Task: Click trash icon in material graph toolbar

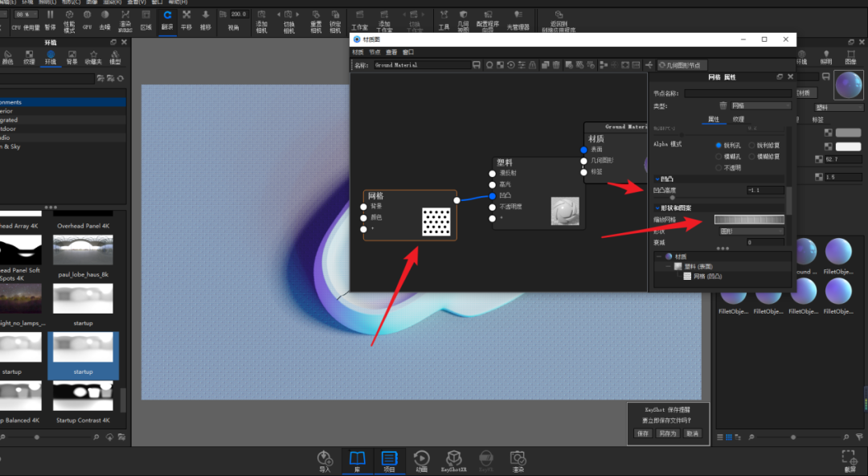Action: tap(556, 65)
